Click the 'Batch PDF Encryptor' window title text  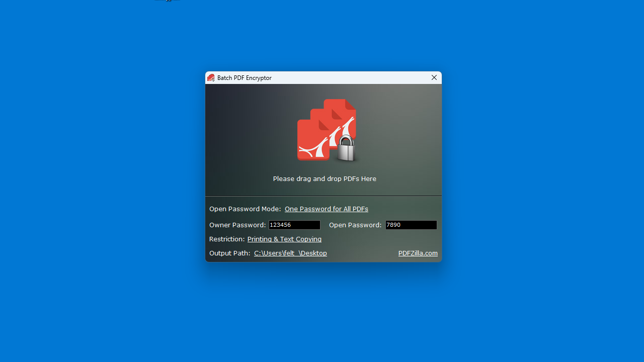(245, 78)
